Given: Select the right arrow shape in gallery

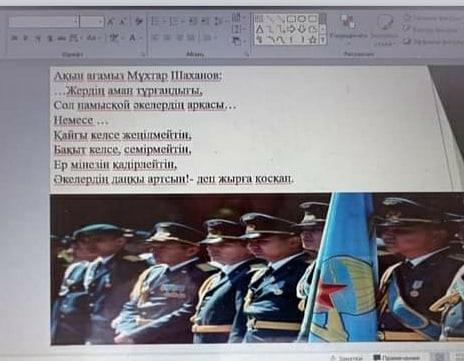Looking at the screenshot, I should (291, 29).
